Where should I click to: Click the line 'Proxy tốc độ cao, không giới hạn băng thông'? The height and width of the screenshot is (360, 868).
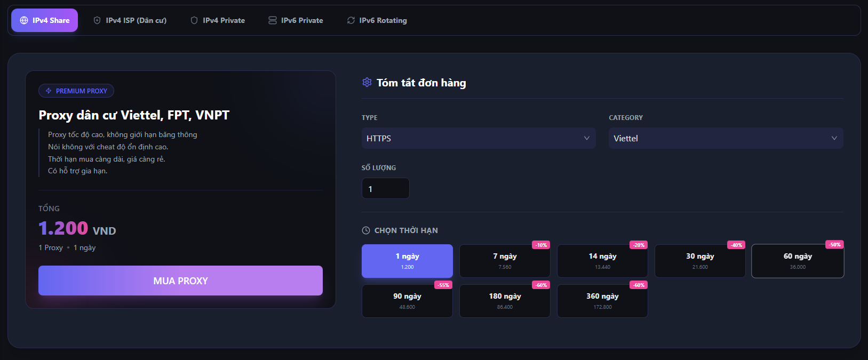[x=123, y=134]
